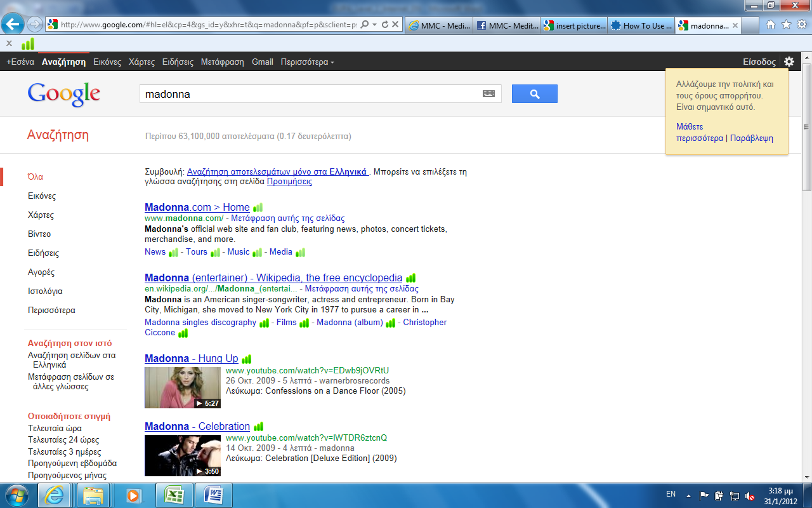The width and height of the screenshot is (812, 508).
Task: Open Χάρτες in the black top bar
Action: [x=141, y=62]
